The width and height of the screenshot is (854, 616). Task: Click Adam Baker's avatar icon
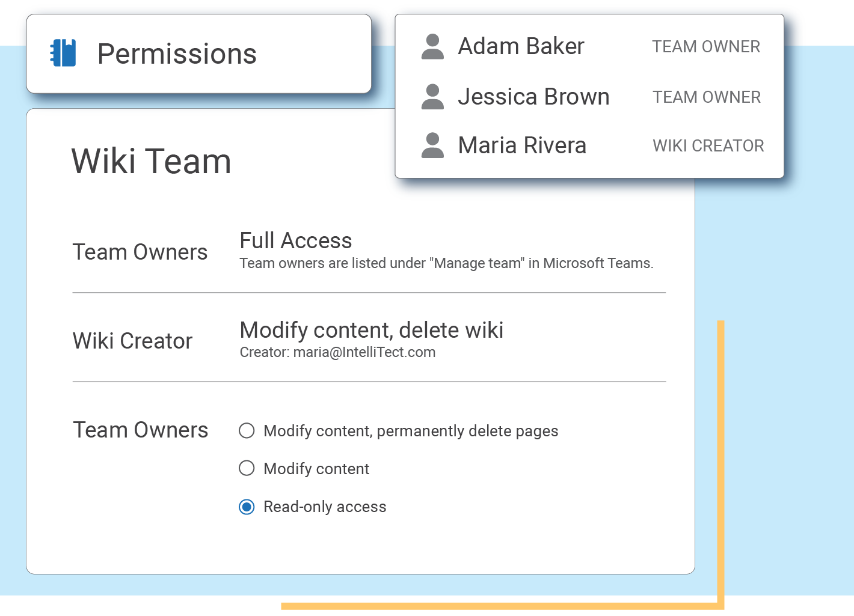coord(432,47)
